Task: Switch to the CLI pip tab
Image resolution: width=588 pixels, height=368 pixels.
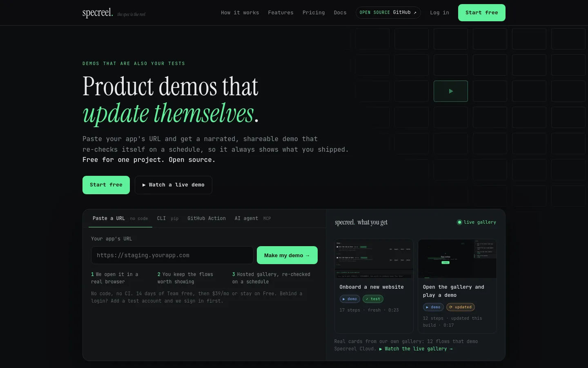Action: [168, 218]
